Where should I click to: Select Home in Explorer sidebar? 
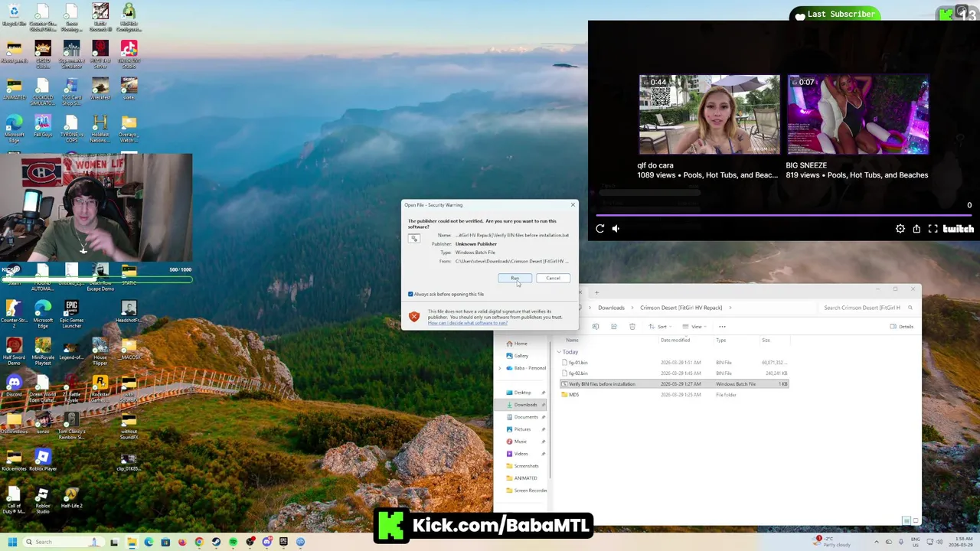(521, 344)
